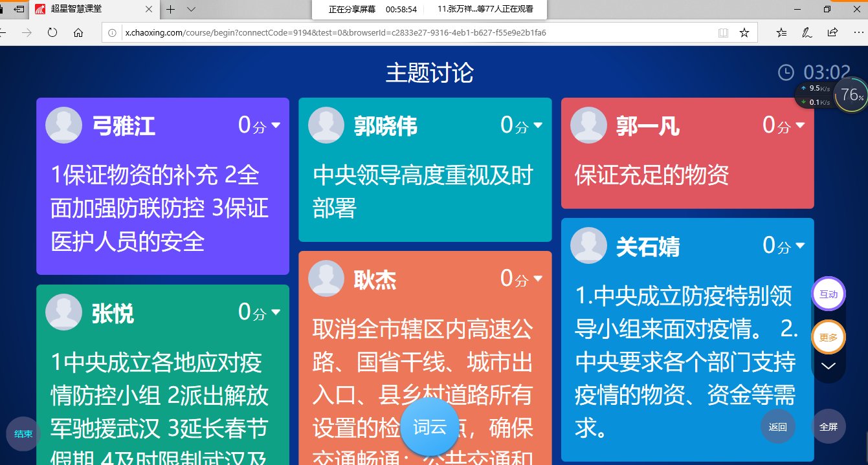Click 张悦's profile avatar

pyautogui.click(x=63, y=313)
